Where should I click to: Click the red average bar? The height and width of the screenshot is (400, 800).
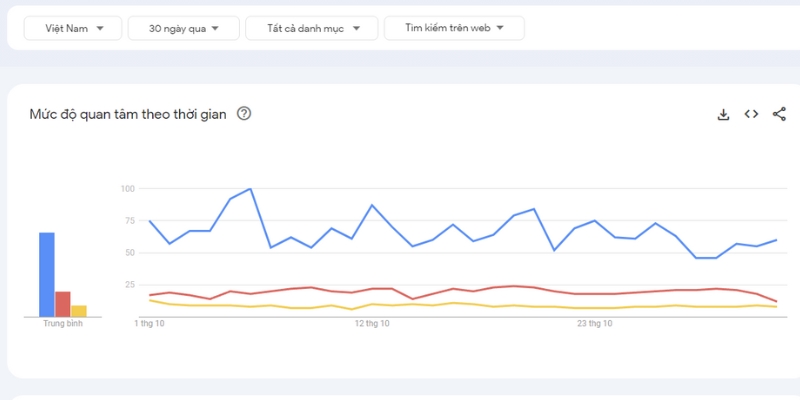63,303
